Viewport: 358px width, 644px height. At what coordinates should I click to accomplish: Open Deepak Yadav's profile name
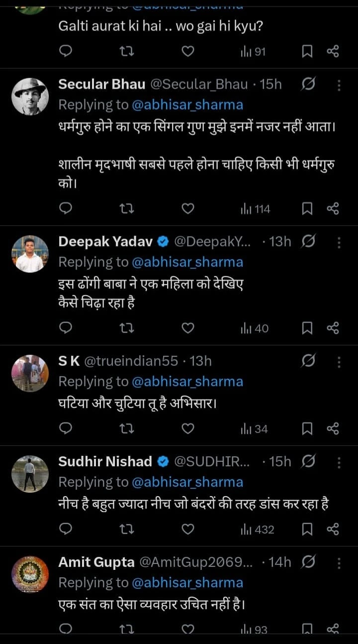click(x=106, y=241)
